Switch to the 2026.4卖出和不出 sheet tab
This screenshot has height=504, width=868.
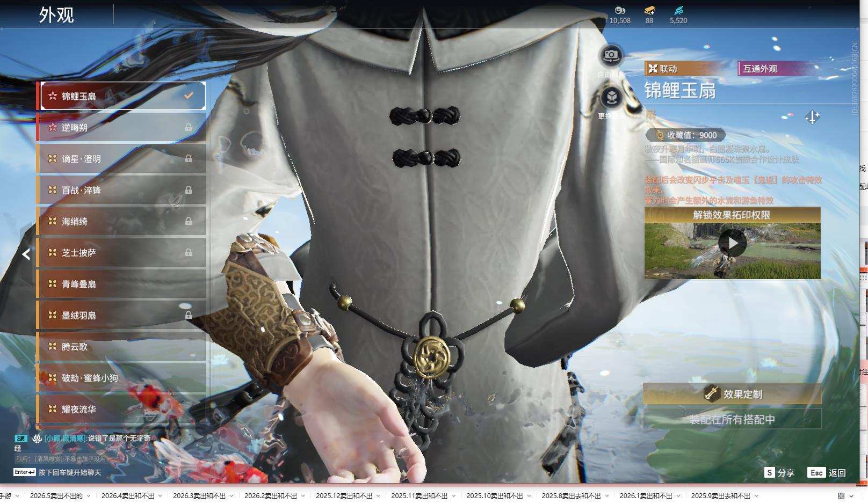[128, 496]
